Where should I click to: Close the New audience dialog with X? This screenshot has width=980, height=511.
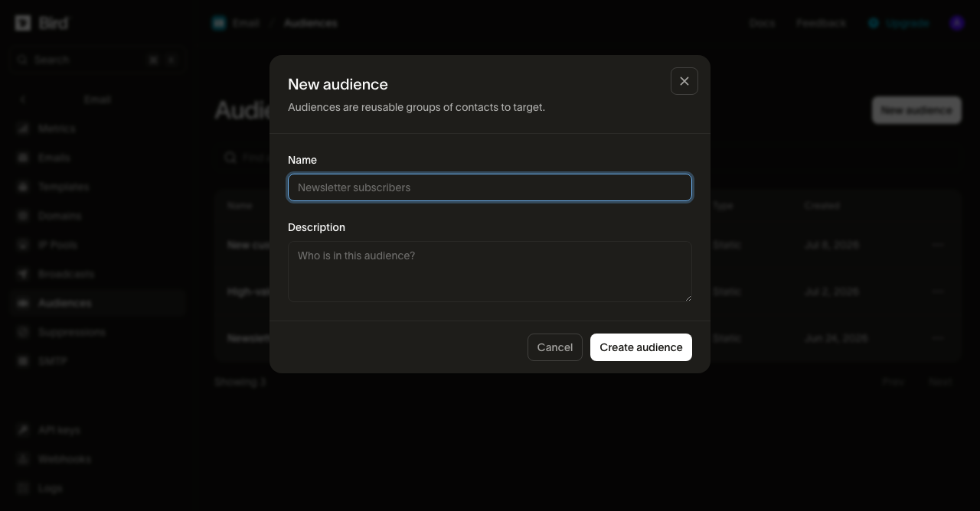point(684,81)
